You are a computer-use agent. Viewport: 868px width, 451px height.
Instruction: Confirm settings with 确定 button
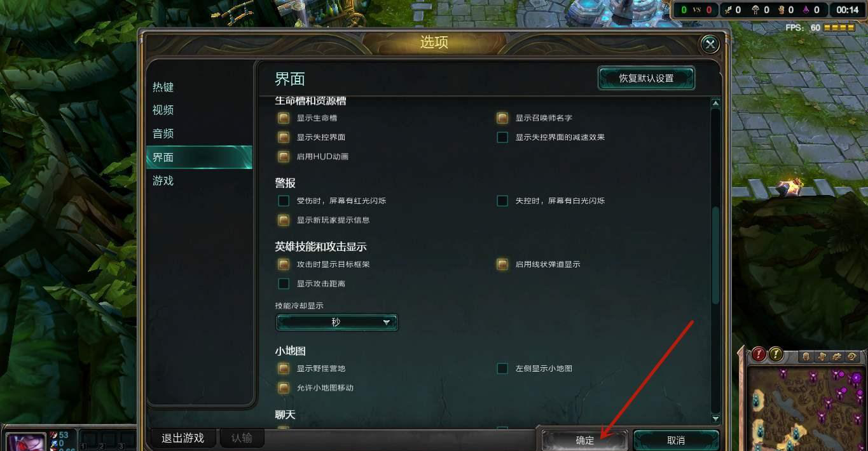584,440
